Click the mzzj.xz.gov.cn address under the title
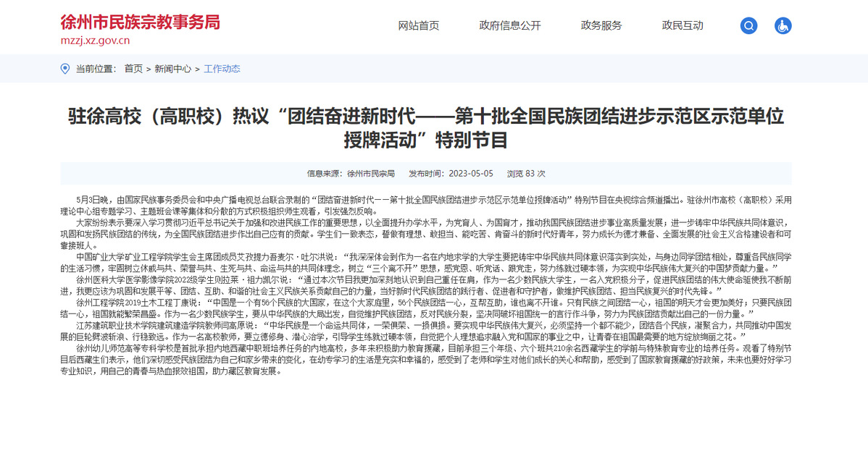Viewport: 868px width, 464px height. point(95,41)
